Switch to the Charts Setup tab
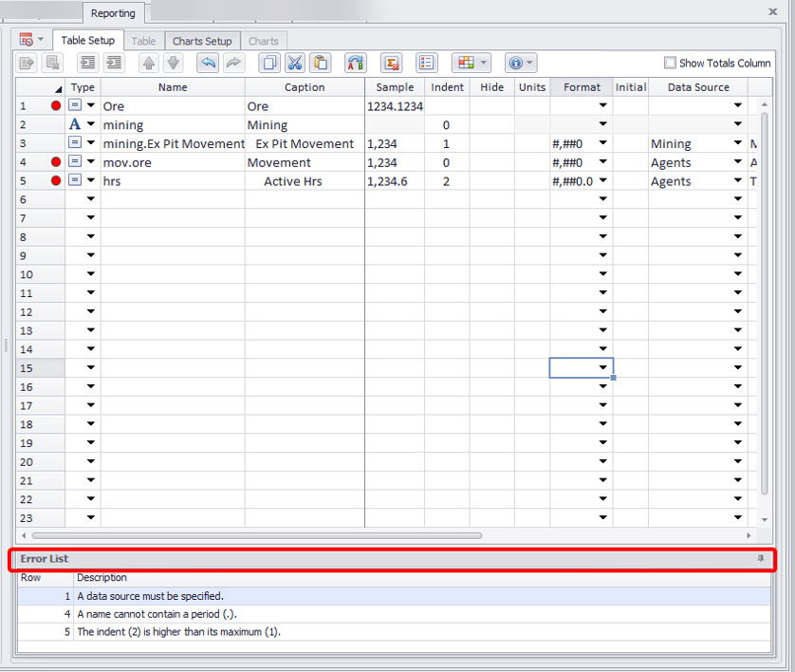 [x=201, y=41]
